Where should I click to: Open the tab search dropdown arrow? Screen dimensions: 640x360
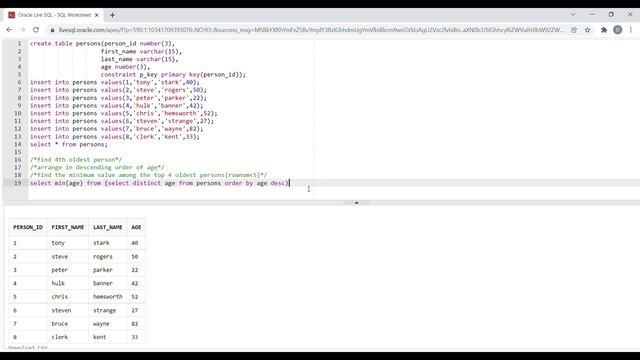[573, 14]
